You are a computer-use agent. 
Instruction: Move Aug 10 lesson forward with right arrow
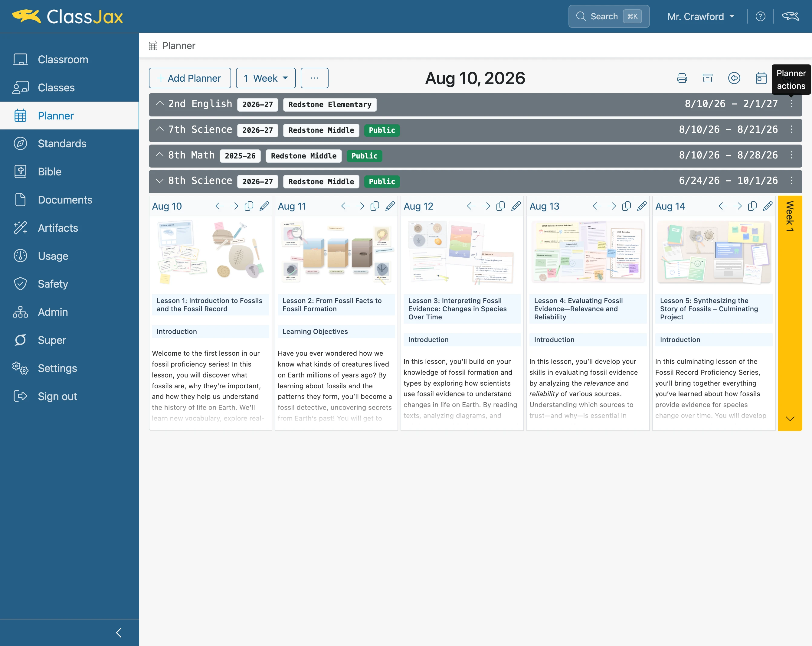click(234, 206)
